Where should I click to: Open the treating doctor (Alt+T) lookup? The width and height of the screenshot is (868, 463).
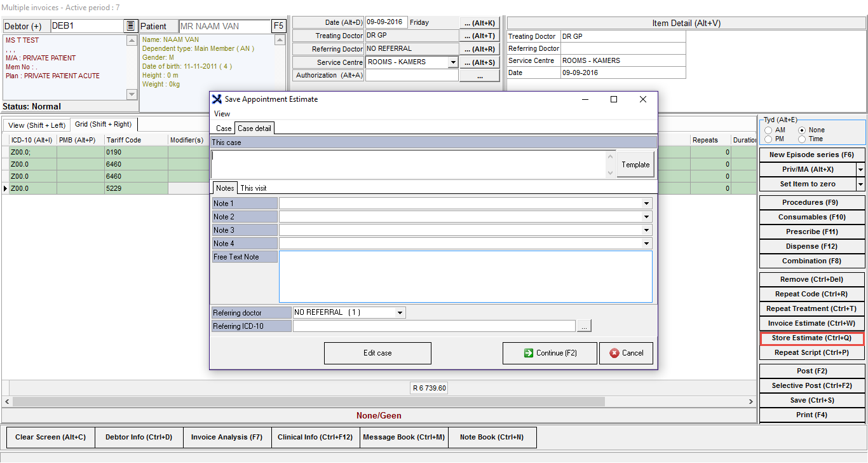[479, 36]
